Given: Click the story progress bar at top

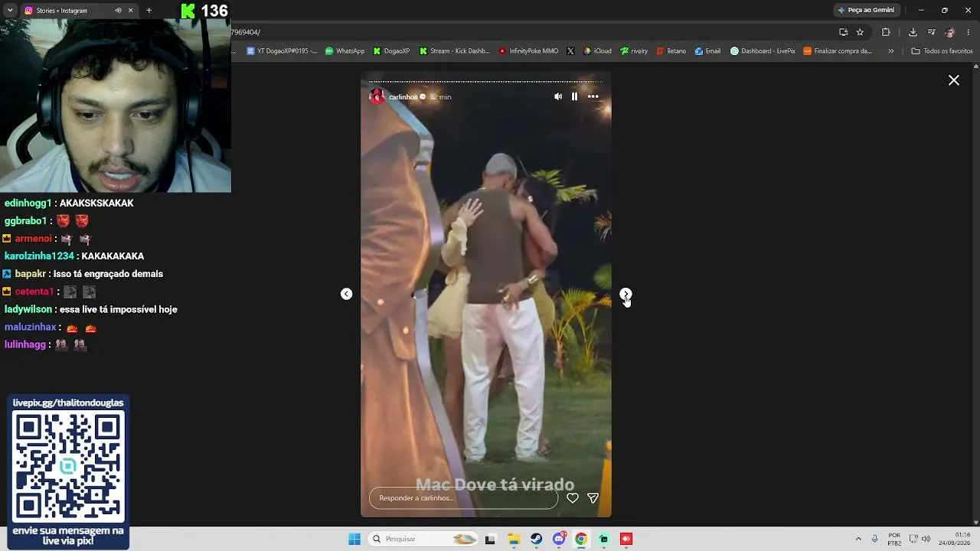Looking at the screenshot, I should pos(486,81).
